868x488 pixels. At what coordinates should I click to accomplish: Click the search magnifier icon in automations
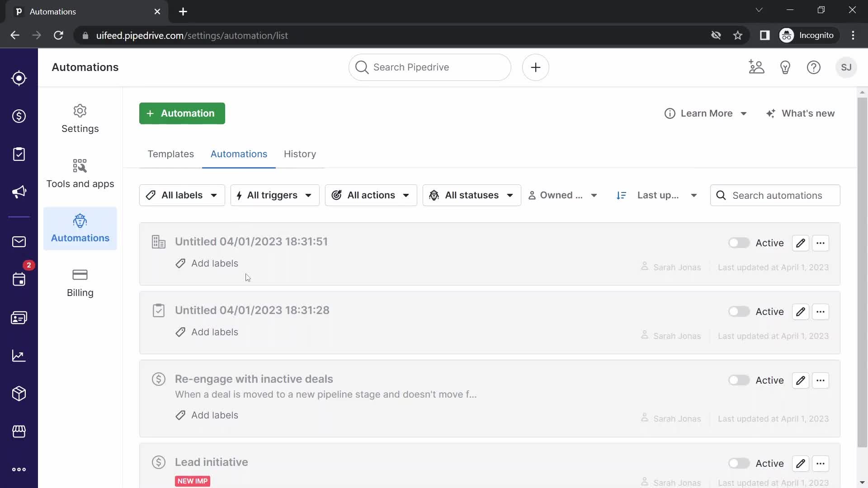pyautogui.click(x=722, y=196)
